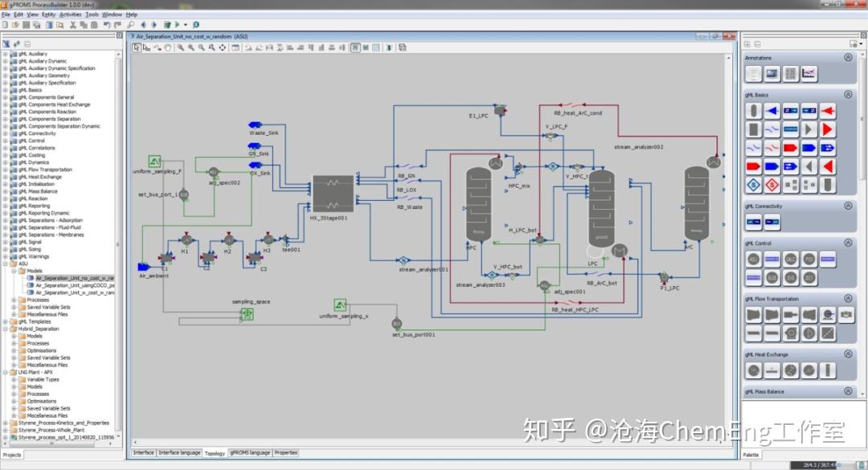
Task: Click the Cut icon in the main toolbar
Action: point(72,26)
